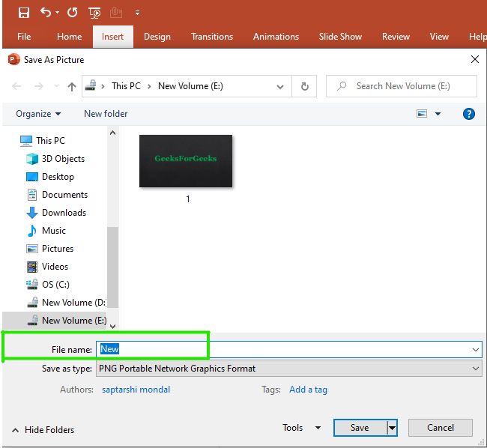Open the blue Help icon
This screenshot has width=487, height=448.
click(468, 114)
